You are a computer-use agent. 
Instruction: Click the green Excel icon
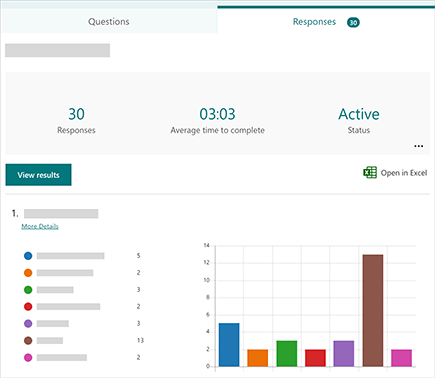370,173
